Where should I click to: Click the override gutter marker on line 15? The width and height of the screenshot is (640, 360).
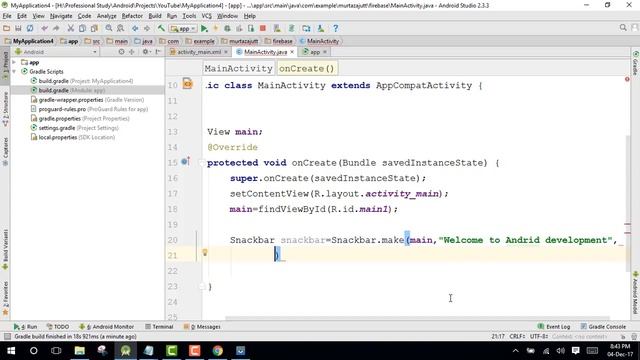pyautogui.click(x=185, y=161)
